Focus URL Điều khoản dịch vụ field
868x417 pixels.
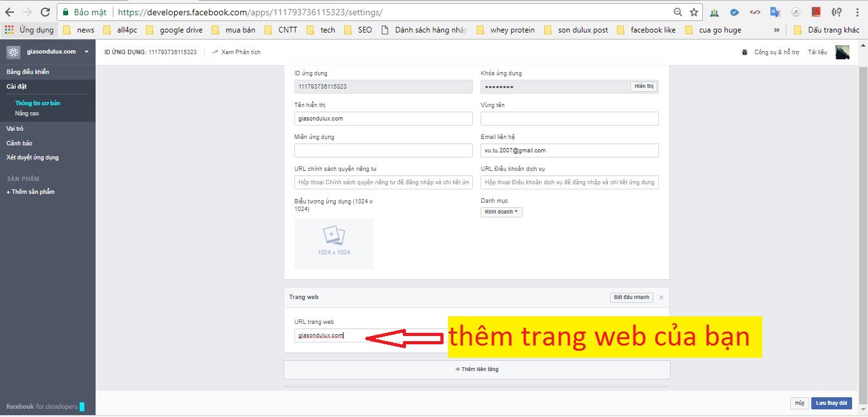pyautogui.click(x=570, y=182)
